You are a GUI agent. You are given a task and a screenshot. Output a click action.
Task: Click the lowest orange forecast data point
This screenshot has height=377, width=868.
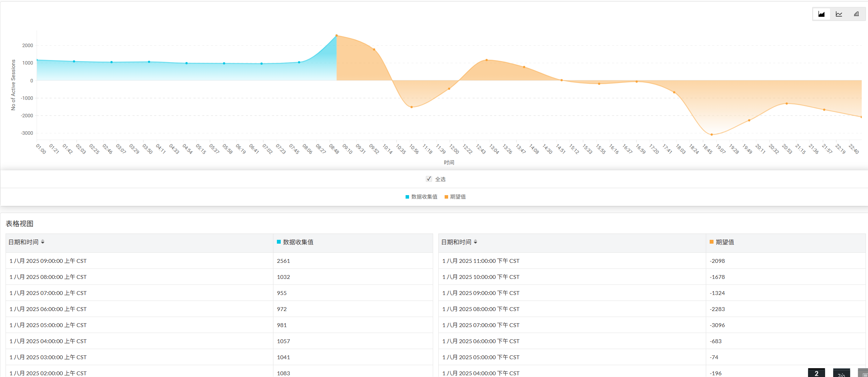pyautogui.click(x=712, y=134)
